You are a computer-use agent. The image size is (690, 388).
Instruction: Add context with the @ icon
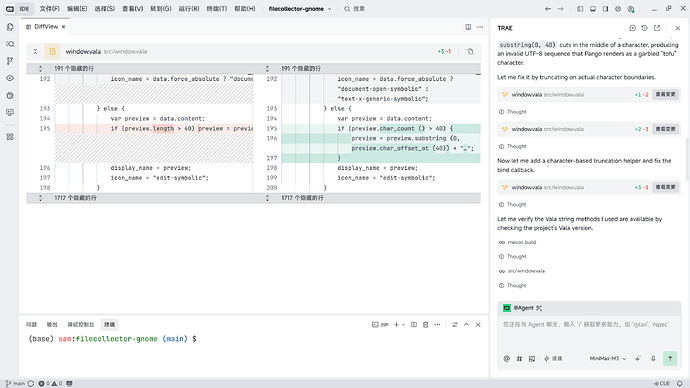(506, 359)
